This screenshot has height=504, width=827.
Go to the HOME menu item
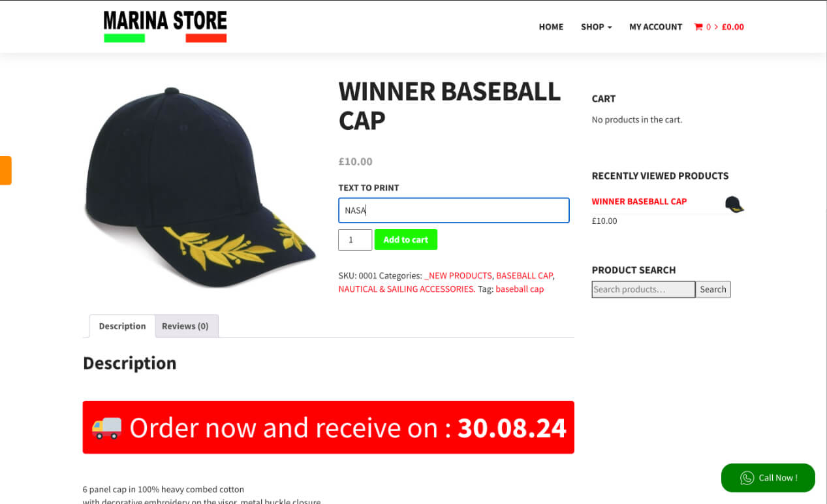551,27
